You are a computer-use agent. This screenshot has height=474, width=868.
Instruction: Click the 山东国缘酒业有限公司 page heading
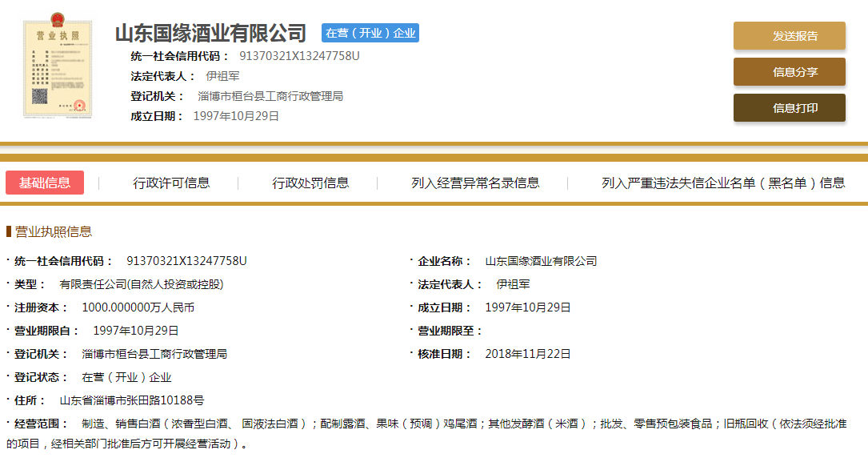tap(210, 34)
